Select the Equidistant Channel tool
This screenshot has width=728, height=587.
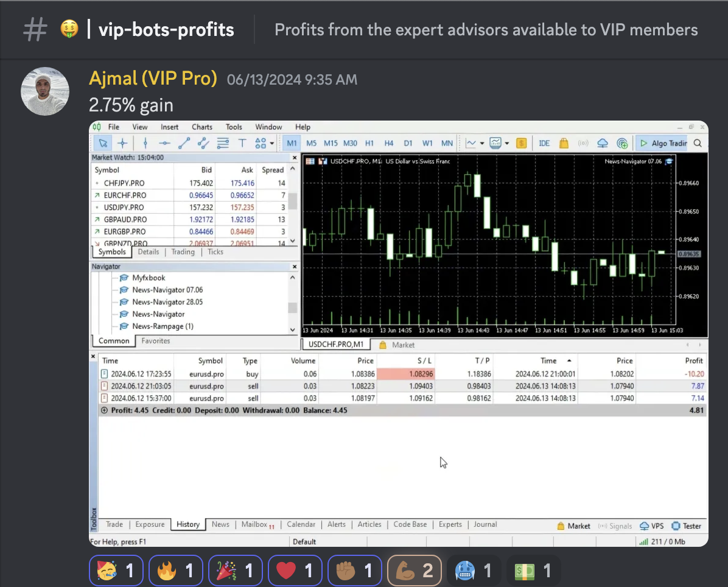pyautogui.click(x=202, y=143)
